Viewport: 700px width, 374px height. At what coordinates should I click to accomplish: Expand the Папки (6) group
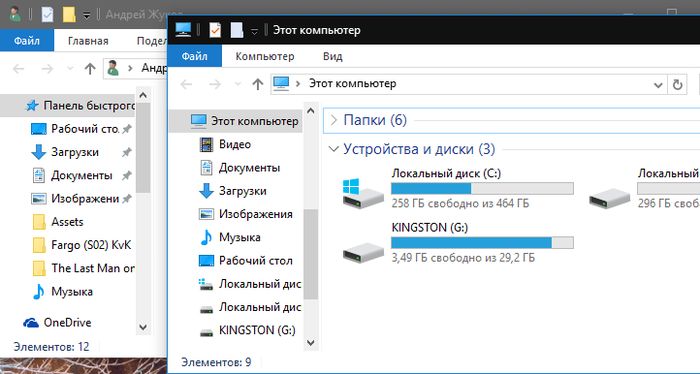pos(333,120)
